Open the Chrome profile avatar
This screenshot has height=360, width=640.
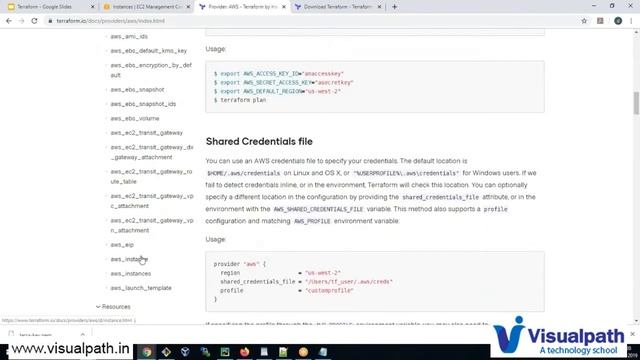pos(618,21)
